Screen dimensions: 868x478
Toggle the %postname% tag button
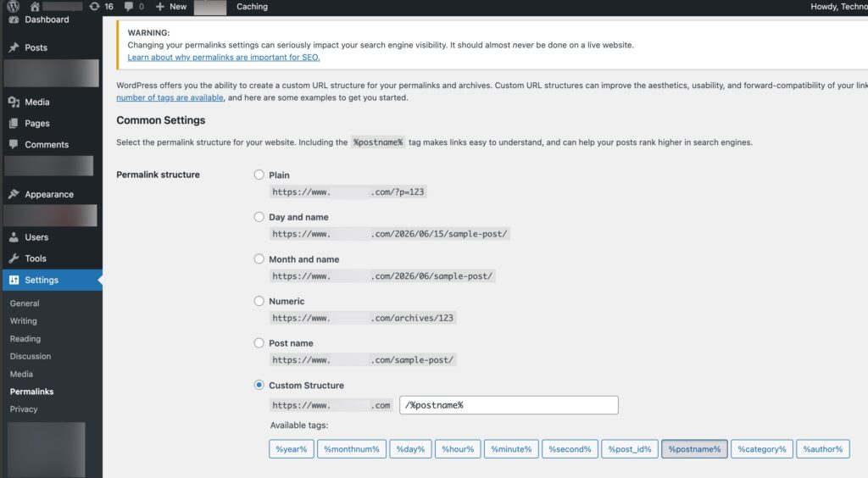coord(694,449)
